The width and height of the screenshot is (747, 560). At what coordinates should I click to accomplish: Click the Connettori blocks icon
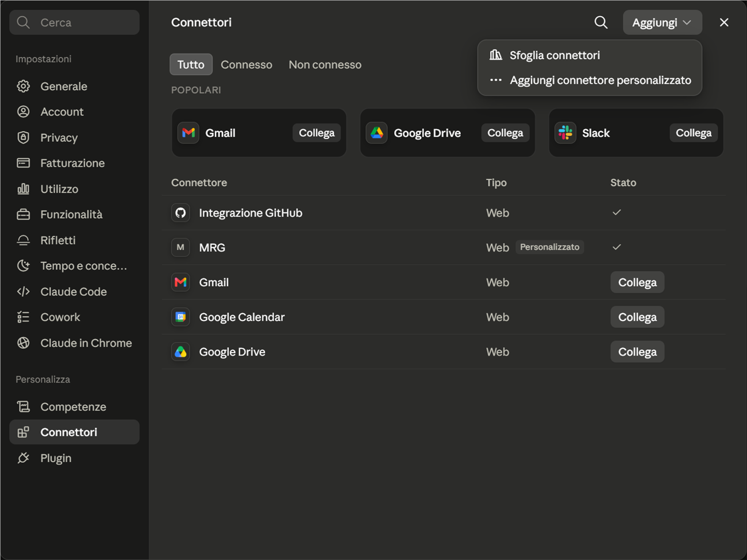click(24, 432)
